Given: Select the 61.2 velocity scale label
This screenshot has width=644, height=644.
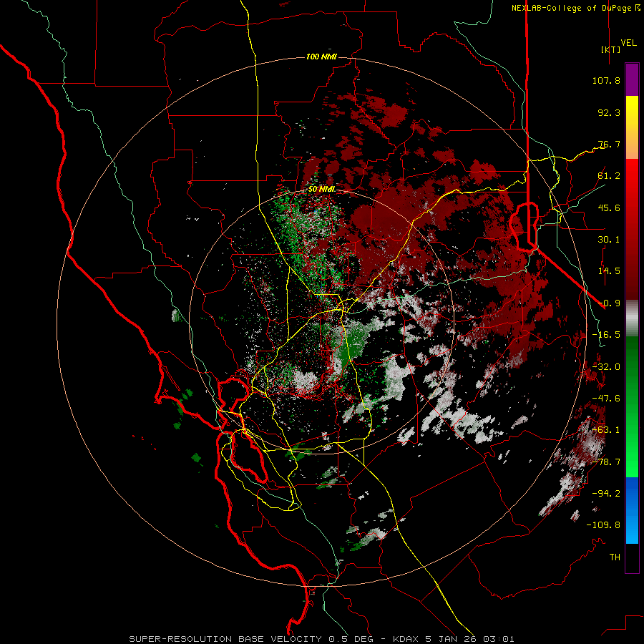Looking at the screenshot, I should 609,176.
